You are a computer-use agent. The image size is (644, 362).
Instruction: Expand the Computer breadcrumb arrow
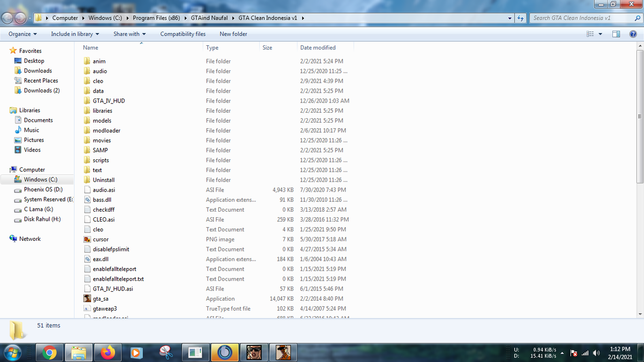(83, 18)
